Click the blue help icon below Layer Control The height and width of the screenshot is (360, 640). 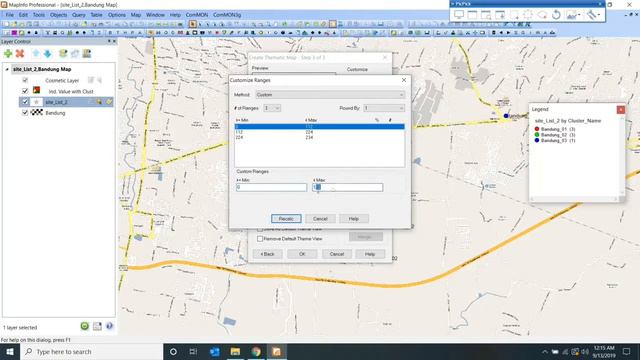pyautogui.click(x=109, y=326)
